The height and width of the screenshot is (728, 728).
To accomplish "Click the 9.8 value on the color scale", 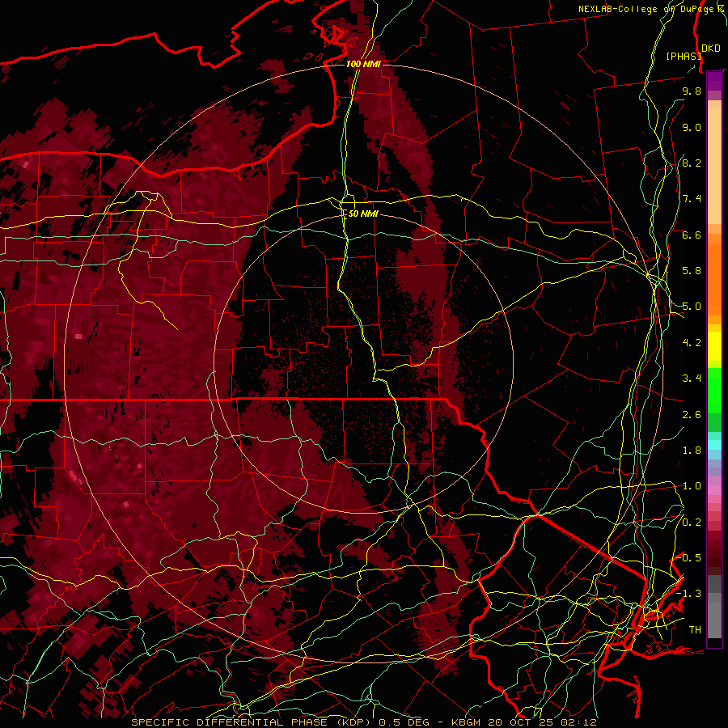I will (692, 91).
